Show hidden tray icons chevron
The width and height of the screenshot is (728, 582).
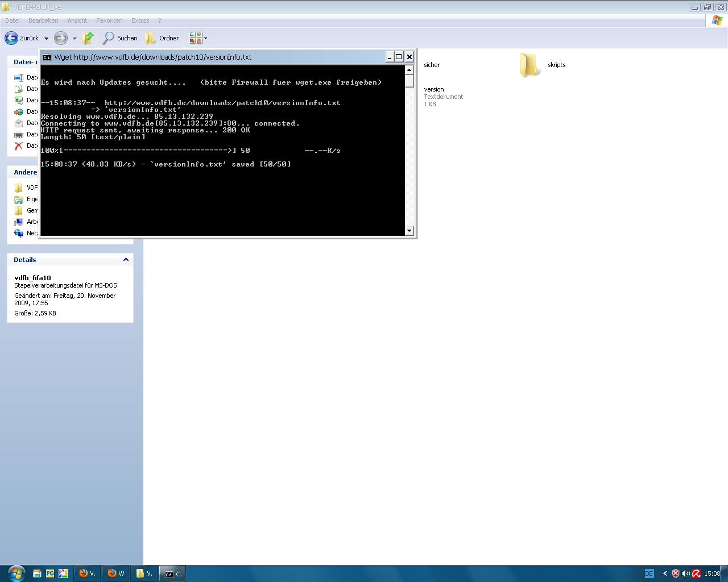[x=665, y=573]
